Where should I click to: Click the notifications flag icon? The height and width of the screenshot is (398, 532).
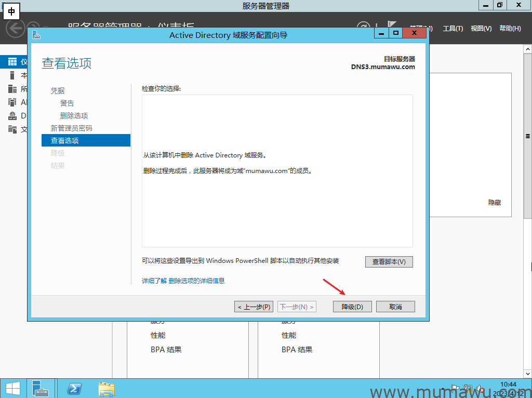tap(392, 26)
